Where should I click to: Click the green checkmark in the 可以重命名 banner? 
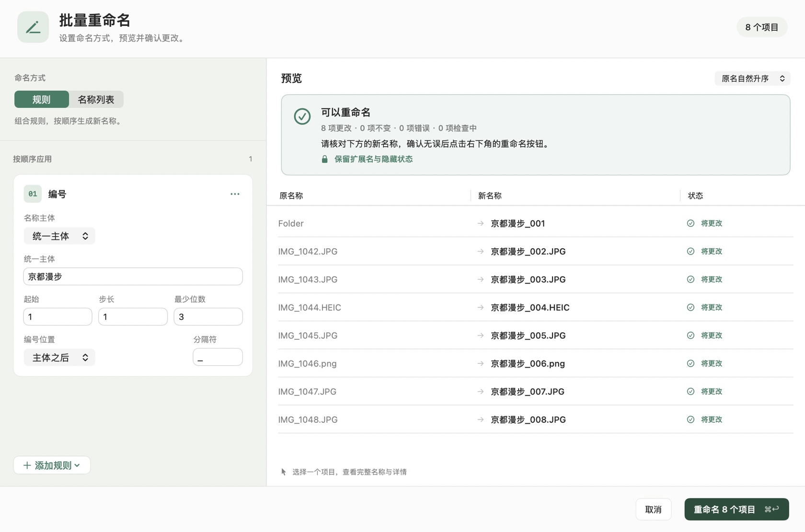click(x=302, y=116)
